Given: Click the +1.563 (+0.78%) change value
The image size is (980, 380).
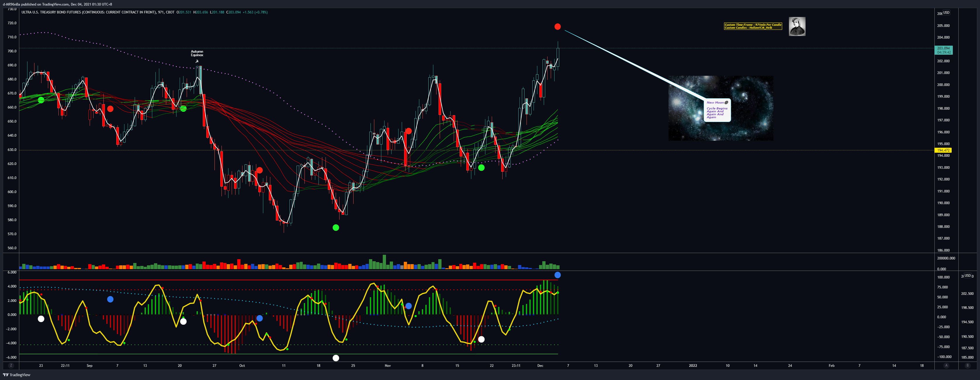Looking at the screenshot, I should (255, 12).
